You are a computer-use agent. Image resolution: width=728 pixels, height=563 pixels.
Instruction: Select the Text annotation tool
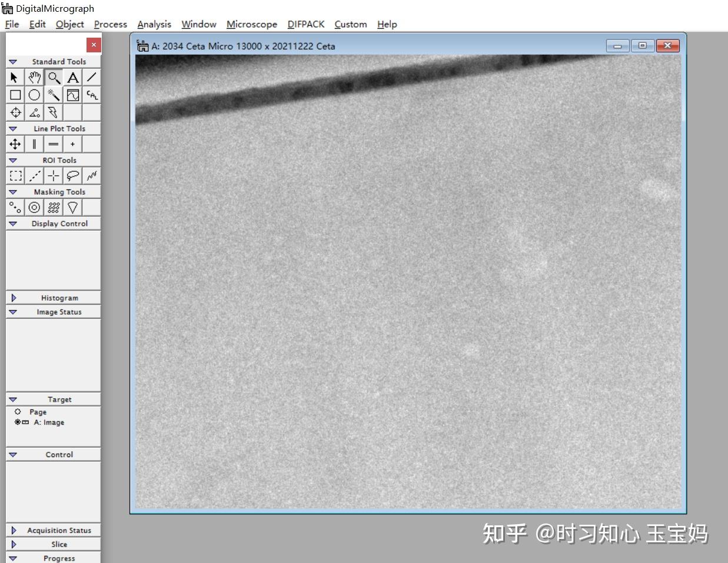click(73, 76)
